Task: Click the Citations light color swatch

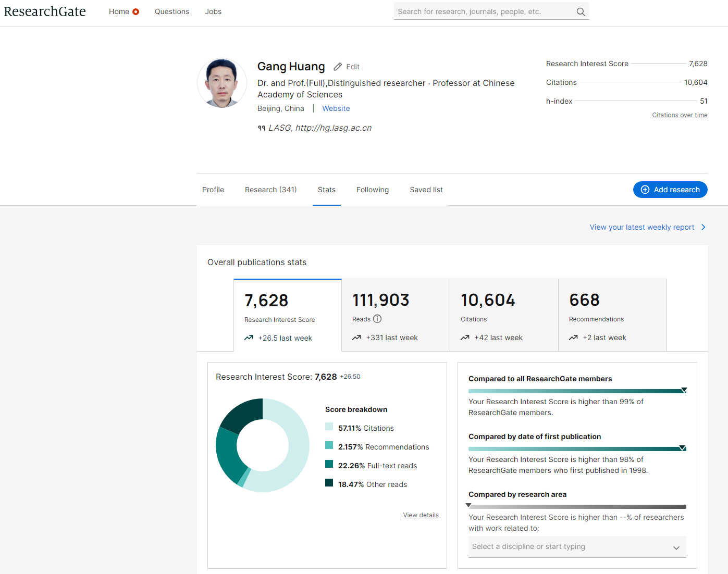Action: point(329,427)
